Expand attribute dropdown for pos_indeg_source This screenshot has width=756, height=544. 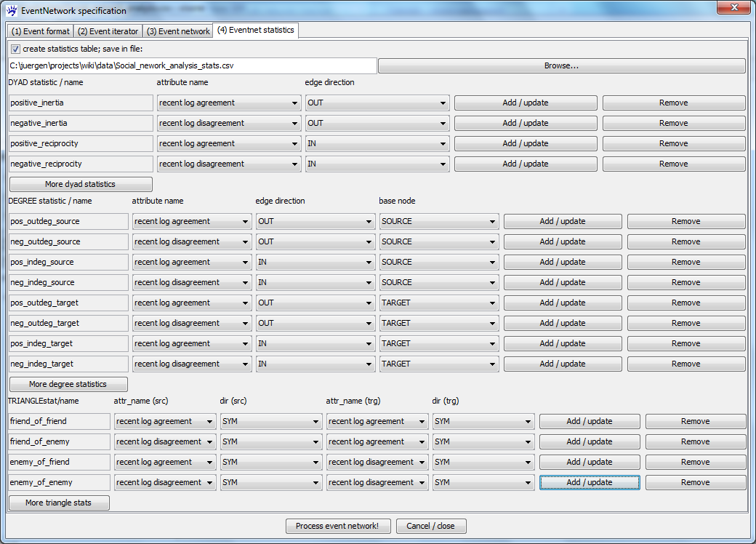(x=191, y=262)
